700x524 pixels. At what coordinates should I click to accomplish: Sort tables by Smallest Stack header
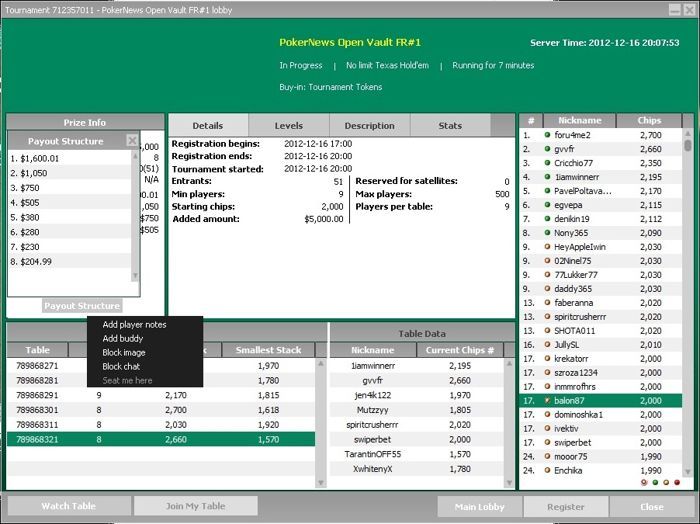(268, 350)
